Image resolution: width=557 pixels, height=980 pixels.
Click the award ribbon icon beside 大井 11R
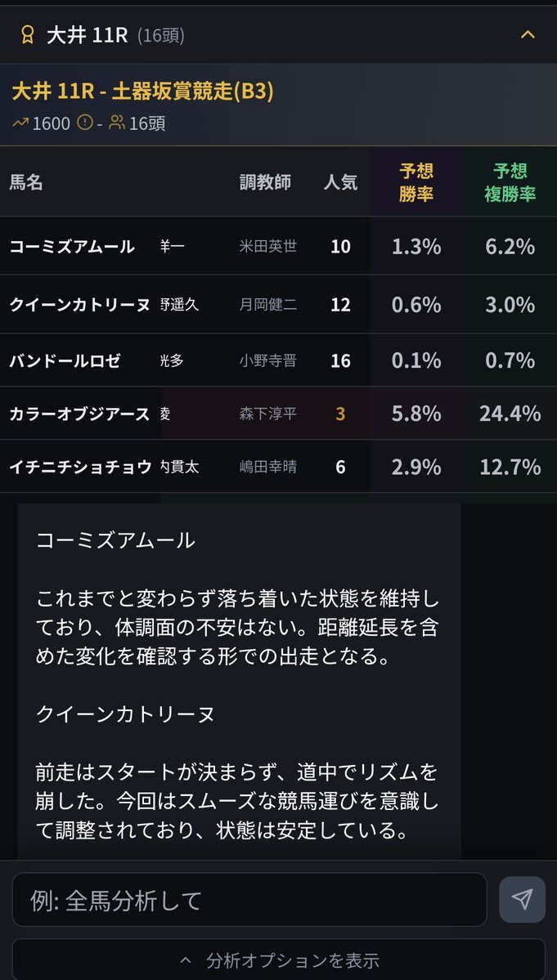click(x=28, y=35)
